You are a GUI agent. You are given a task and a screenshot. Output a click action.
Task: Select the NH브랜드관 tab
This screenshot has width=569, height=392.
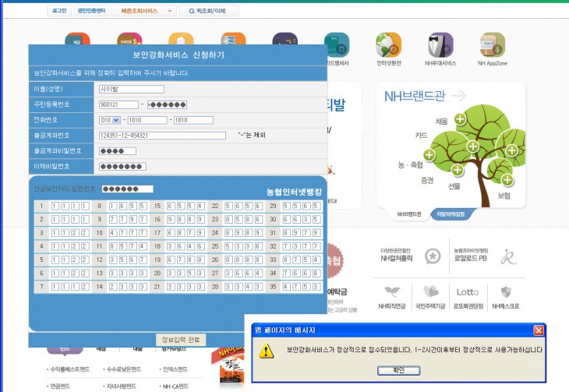[408, 214]
